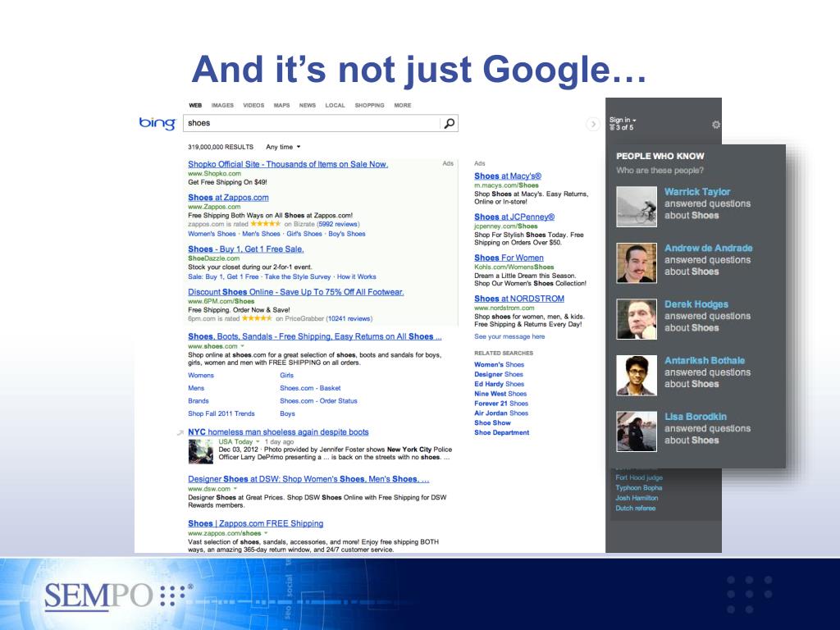Select the WEB search tab
840x630 pixels.
[195, 106]
